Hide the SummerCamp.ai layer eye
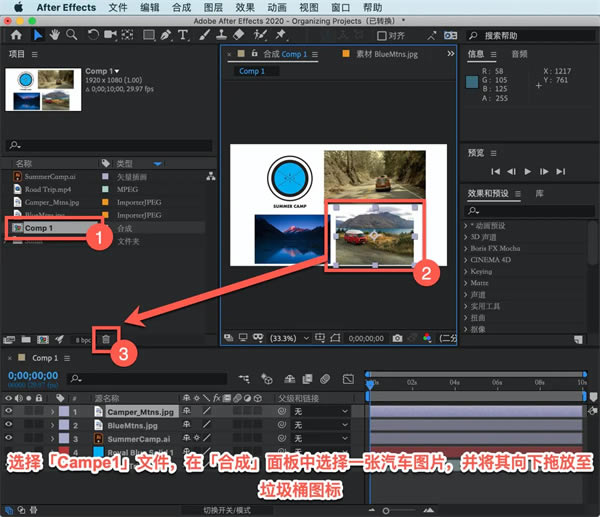 pyautogui.click(x=8, y=438)
